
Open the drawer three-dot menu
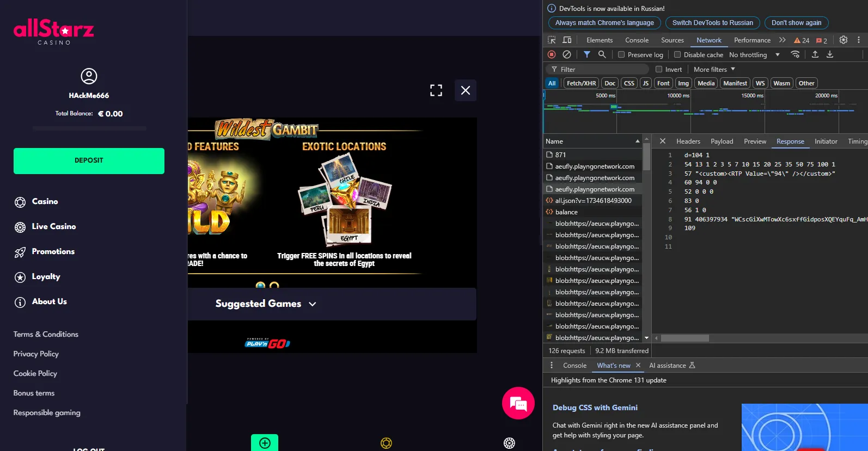(x=552, y=366)
